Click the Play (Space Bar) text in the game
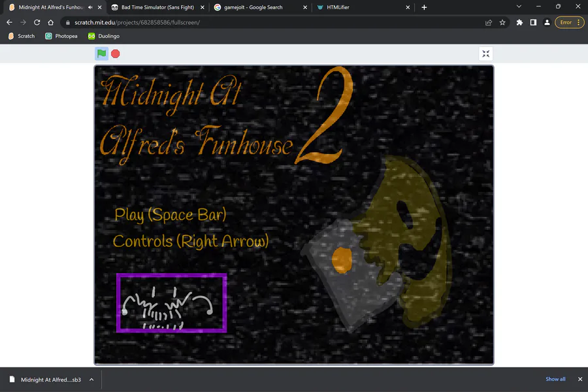 (x=171, y=215)
